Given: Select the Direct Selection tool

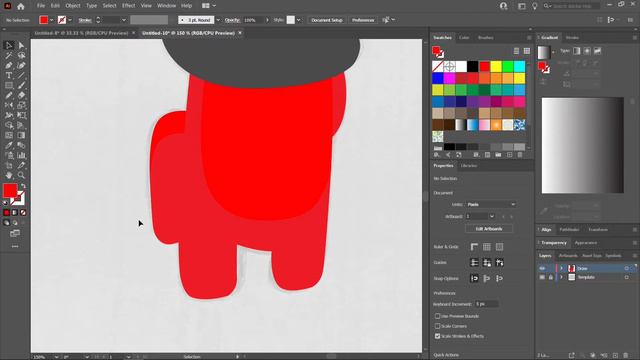Looking at the screenshot, I should [x=21, y=45].
